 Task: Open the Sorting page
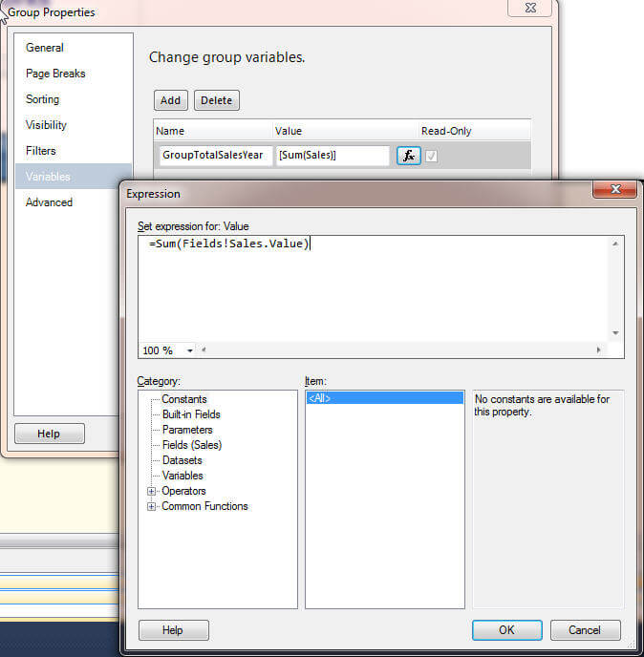pyautogui.click(x=42, y=99)
